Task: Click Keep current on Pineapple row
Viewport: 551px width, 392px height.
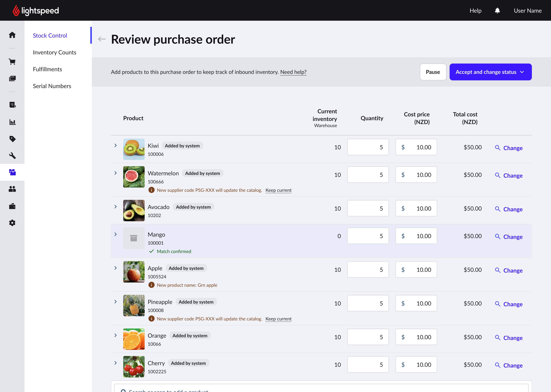Action: [278, 319]
